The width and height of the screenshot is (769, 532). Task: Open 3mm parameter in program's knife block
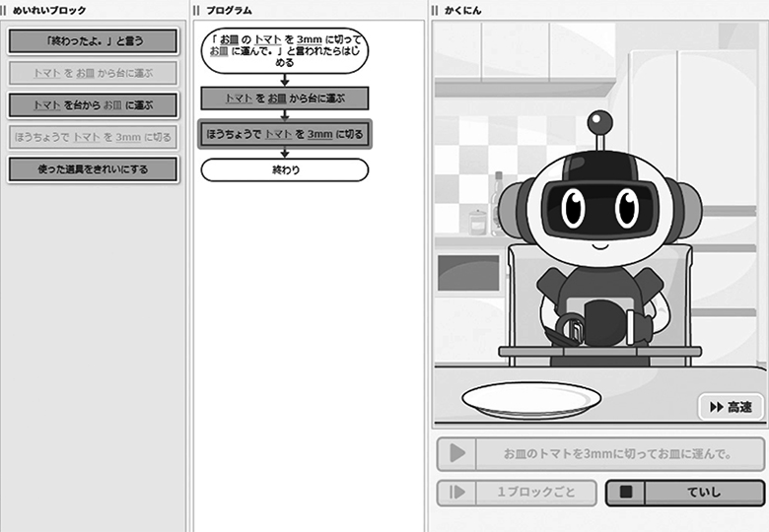tap(318, 134)
